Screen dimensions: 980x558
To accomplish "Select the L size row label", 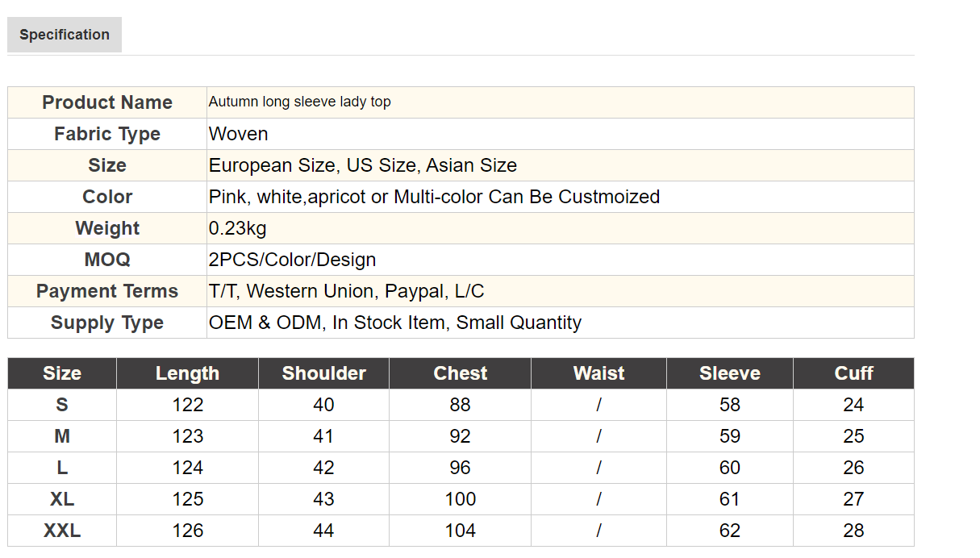I will pyautogui.click(x=62, y=468).
